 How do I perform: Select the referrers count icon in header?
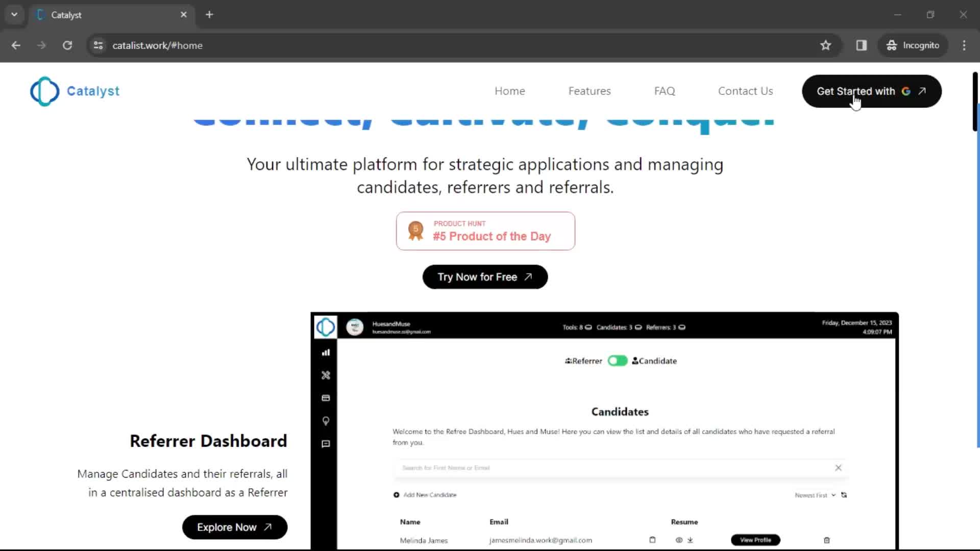682,327
